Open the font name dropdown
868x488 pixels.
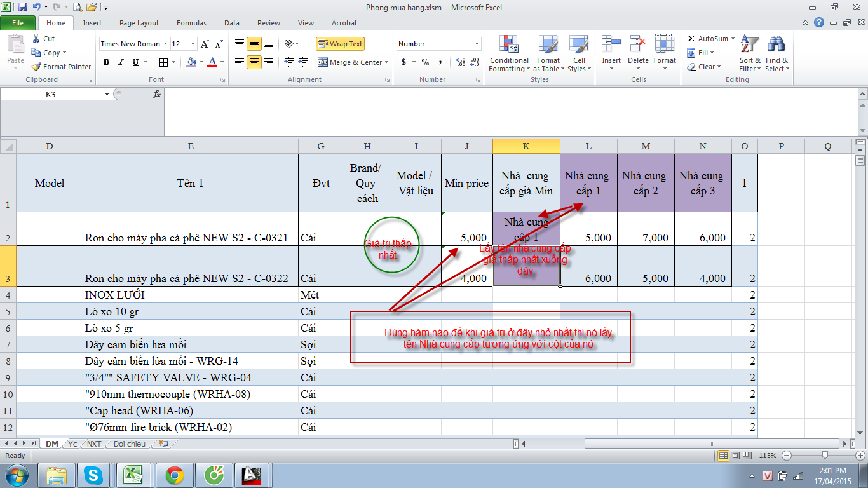click(x=165, y=44)
